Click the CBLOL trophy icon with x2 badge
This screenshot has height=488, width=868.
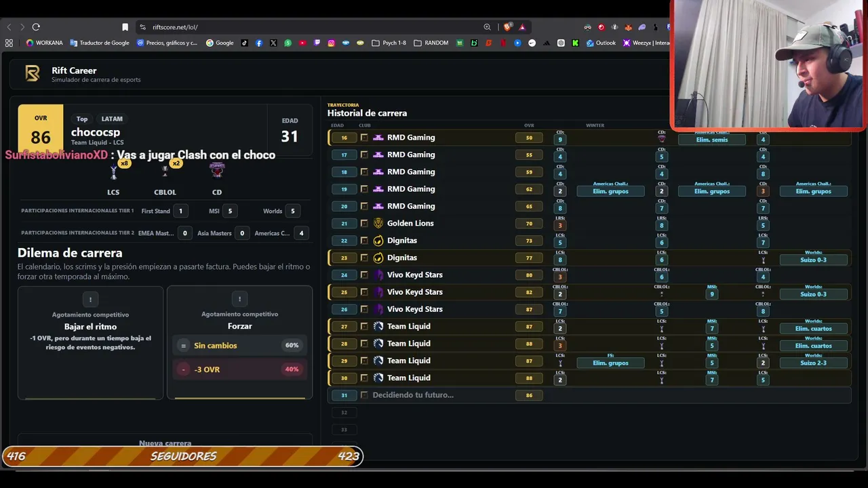165,172
